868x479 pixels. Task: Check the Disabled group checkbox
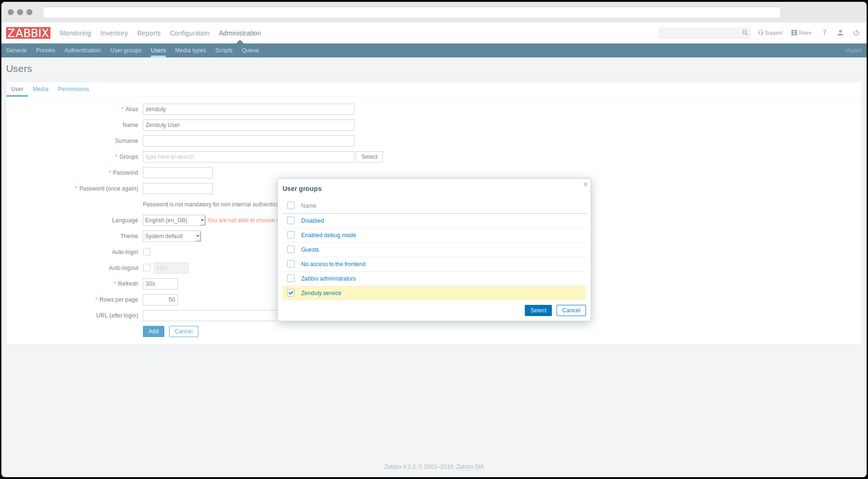tap(291, 220)
